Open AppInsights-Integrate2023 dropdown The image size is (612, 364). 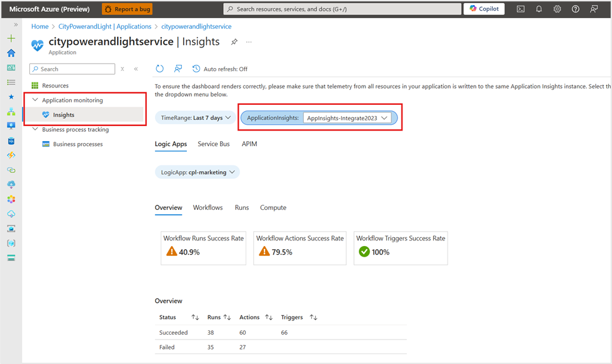[x=347, y=118]
